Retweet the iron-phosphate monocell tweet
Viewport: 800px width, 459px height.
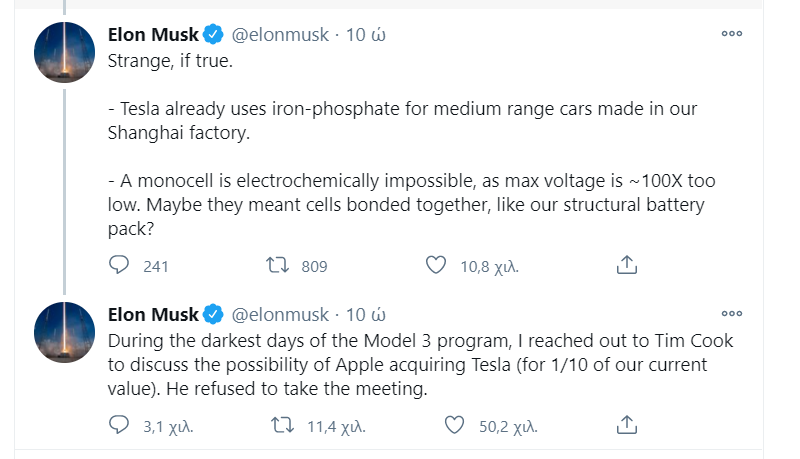tap(278, 265)
